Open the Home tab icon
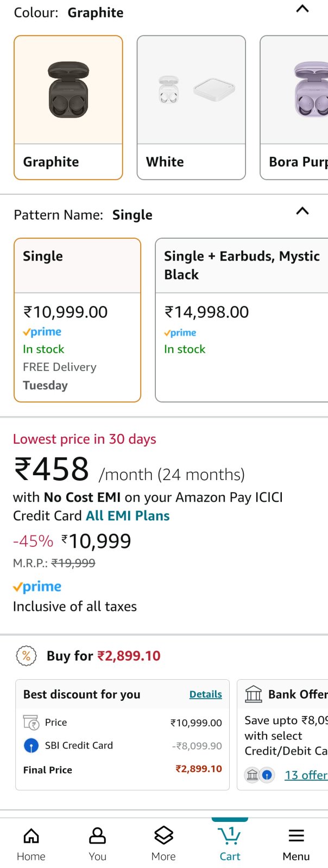The image size is (328, 868). 31,836
